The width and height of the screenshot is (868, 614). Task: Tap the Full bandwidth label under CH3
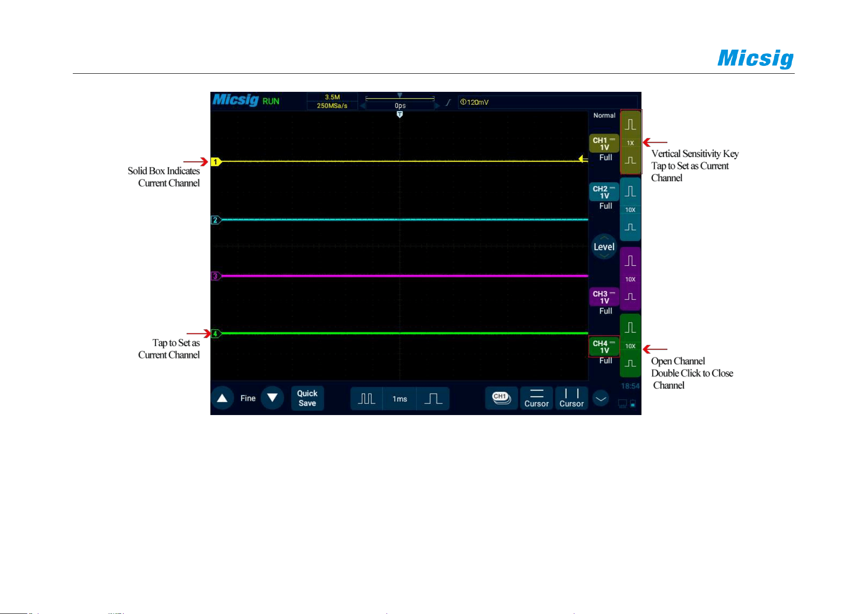coord(606,311)
